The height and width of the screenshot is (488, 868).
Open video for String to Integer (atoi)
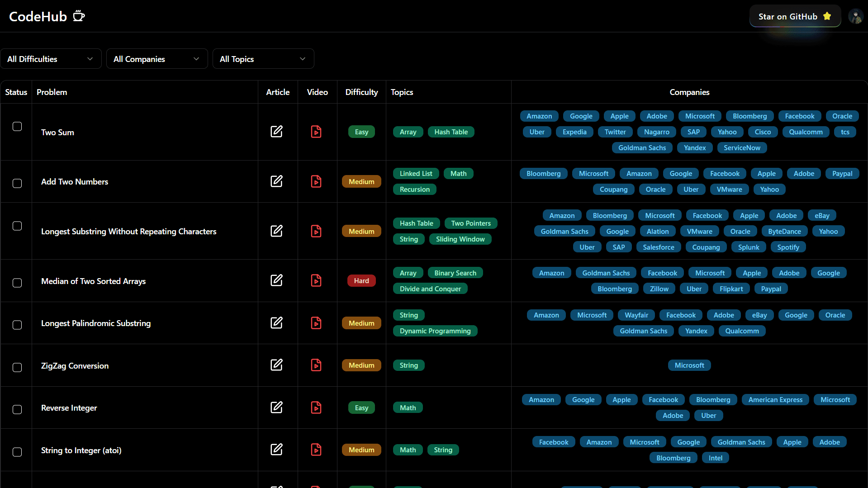click(x=316, y=450)
